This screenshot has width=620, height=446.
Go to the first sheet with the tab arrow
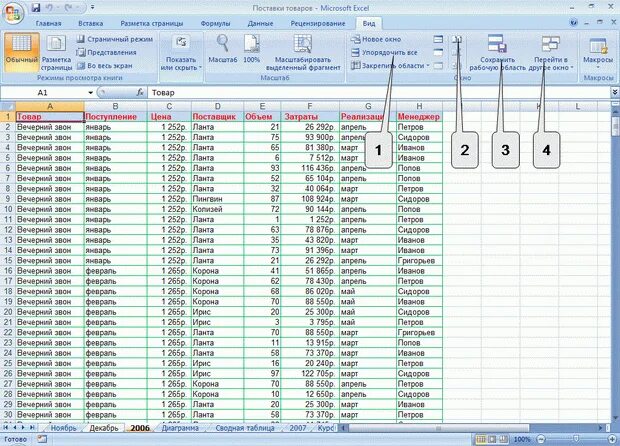(6, 428)
